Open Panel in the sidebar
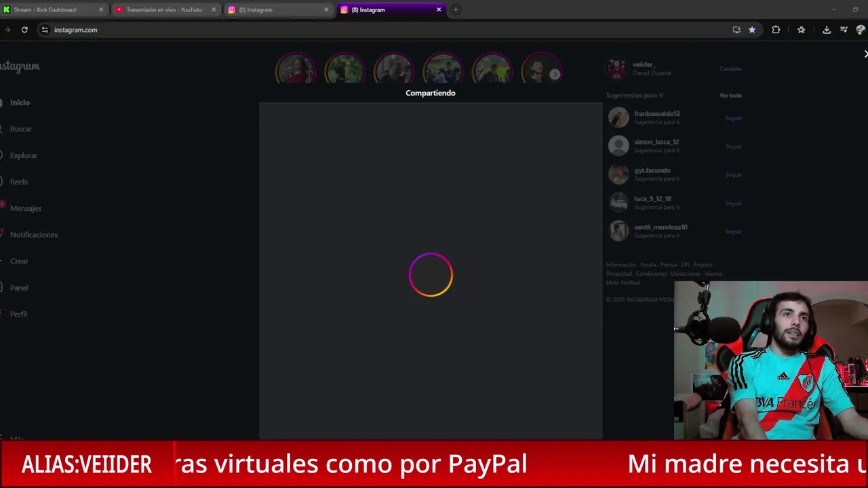The width and height of the screenshot is (868, 488). click(19, 287)
